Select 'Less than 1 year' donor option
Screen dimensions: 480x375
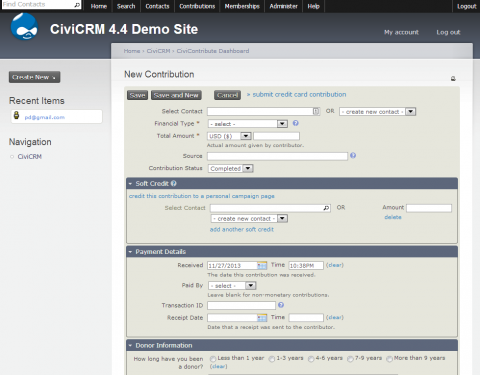click(213, 359)
